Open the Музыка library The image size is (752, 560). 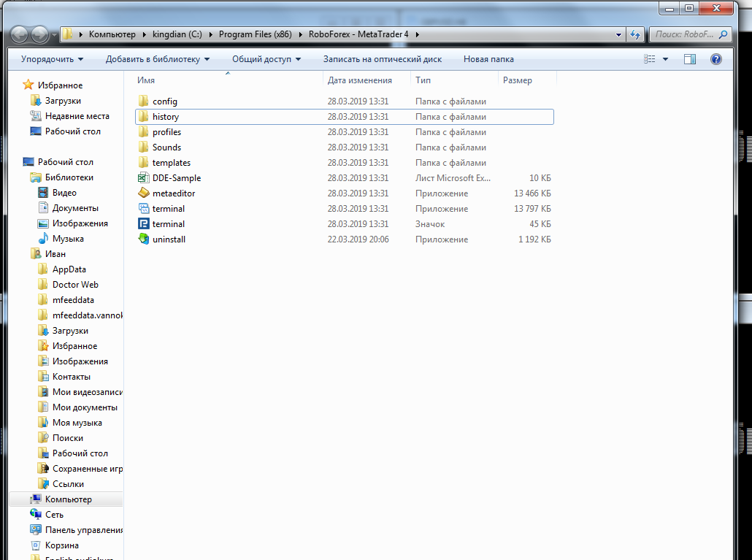pos(68,239)
